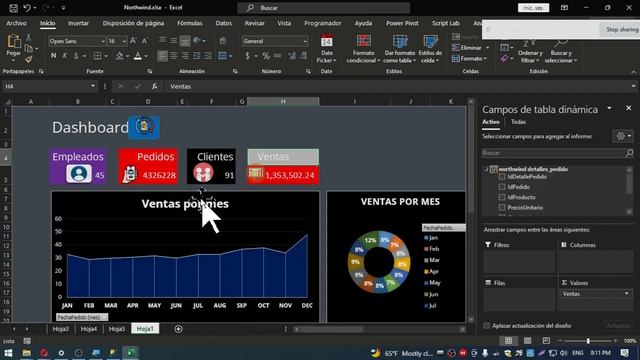Select the Empleados card cell
Image resolution: width=640 pixels, height=360 pixels.
(78, 157)
